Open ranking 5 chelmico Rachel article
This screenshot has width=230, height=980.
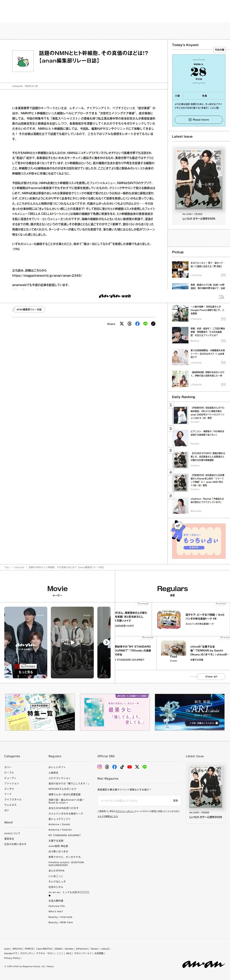(198, 505)
